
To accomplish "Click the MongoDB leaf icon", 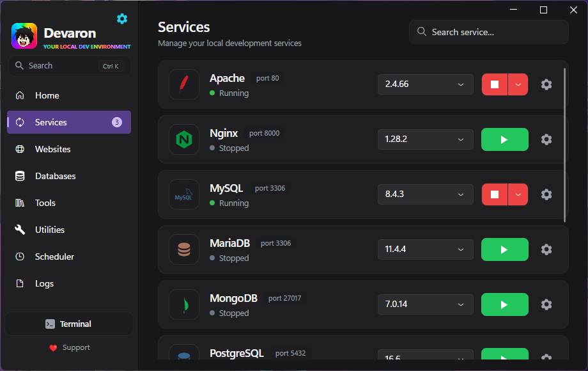I will click(184, 304).
